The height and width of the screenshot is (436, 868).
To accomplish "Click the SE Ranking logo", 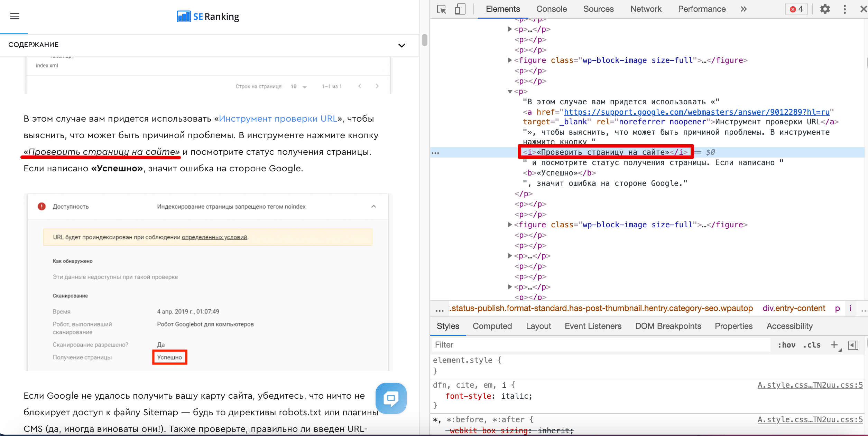I will tap(208, 16).
